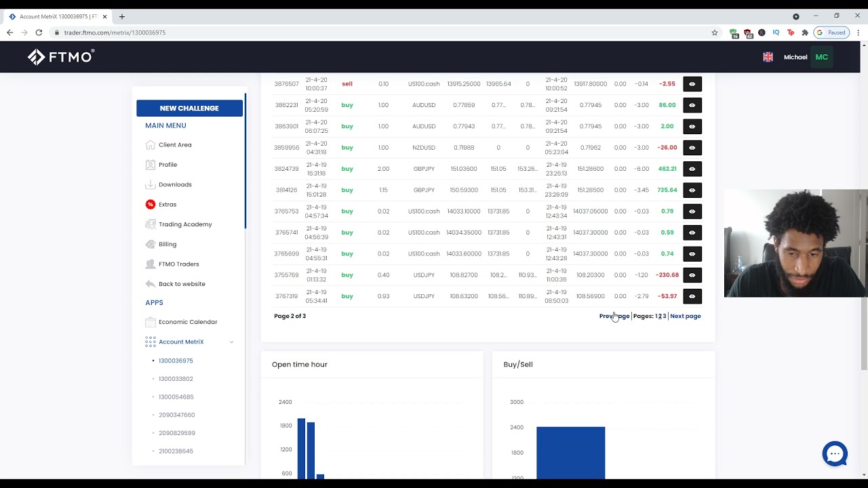868x488 pixels.
Task: Bookmark page with the star icon
Action: click(x=714, y=33)
